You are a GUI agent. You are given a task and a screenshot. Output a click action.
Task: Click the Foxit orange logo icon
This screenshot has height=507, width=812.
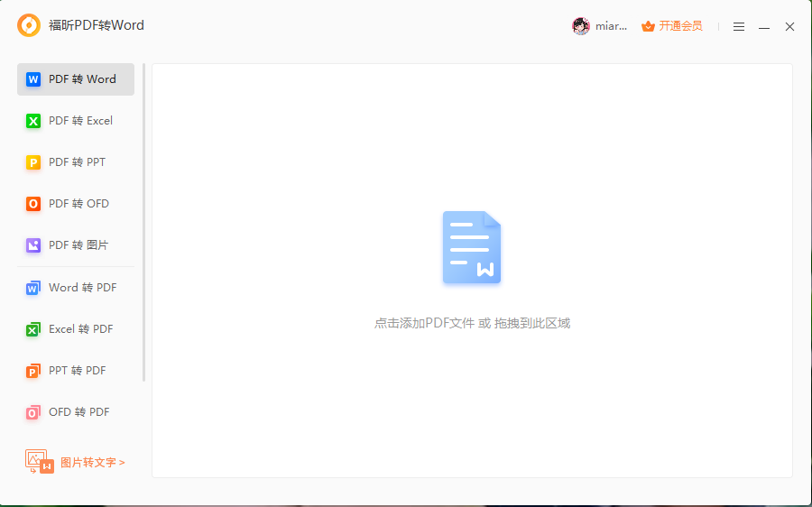coord(29,25)
